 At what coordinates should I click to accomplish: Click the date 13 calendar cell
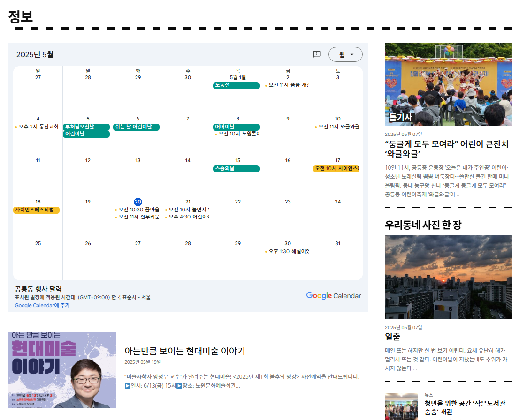coord(138,177)
